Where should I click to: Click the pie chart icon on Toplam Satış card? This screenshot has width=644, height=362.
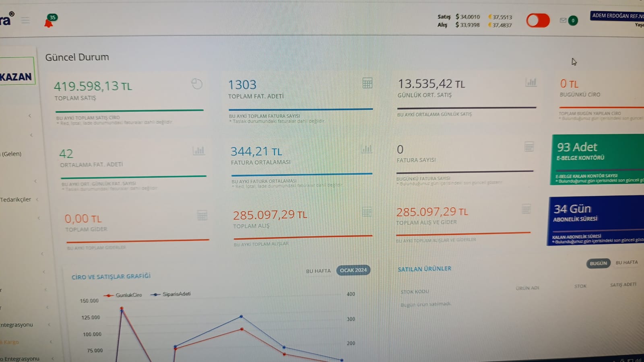(197, 84)
